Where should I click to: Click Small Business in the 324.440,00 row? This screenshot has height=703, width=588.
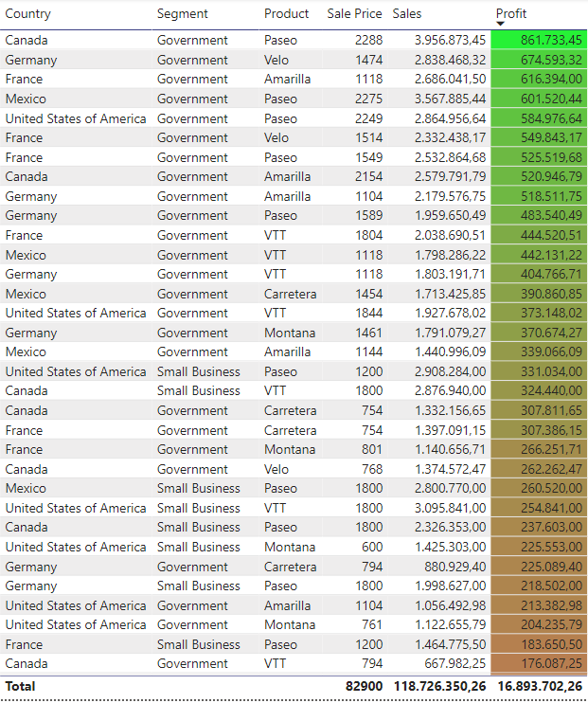click(x=199, y=391)
